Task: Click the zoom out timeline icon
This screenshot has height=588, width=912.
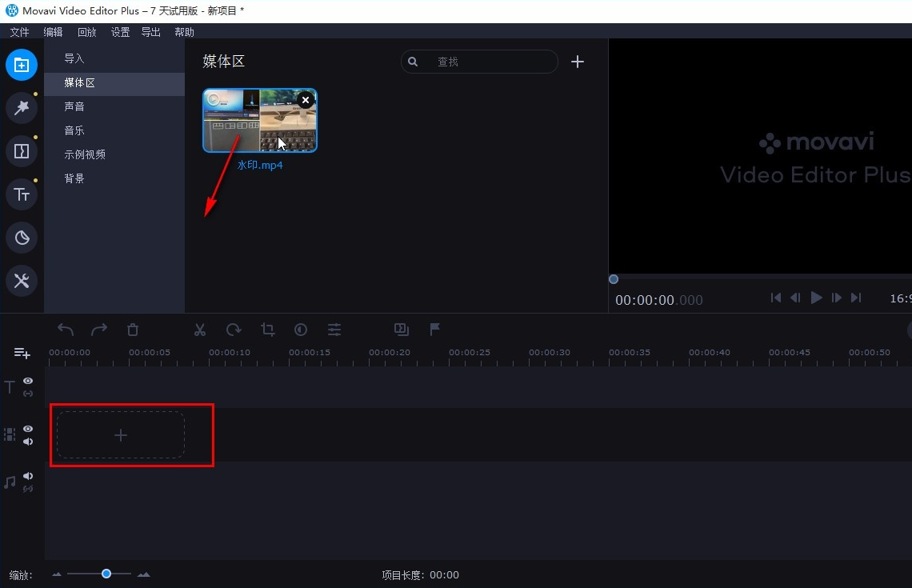Action: (x=57, y=574)
